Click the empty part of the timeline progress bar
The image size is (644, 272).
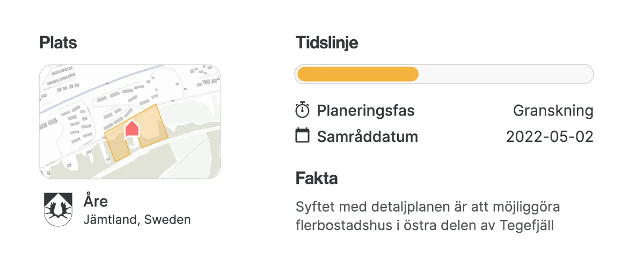504,74
